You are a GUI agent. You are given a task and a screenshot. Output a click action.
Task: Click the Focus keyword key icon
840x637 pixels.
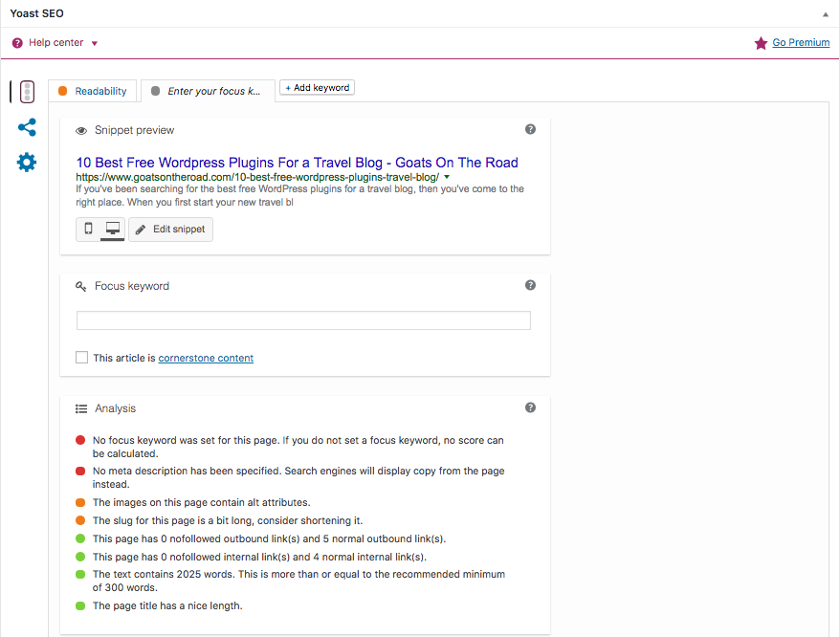[x=81, y=287]
